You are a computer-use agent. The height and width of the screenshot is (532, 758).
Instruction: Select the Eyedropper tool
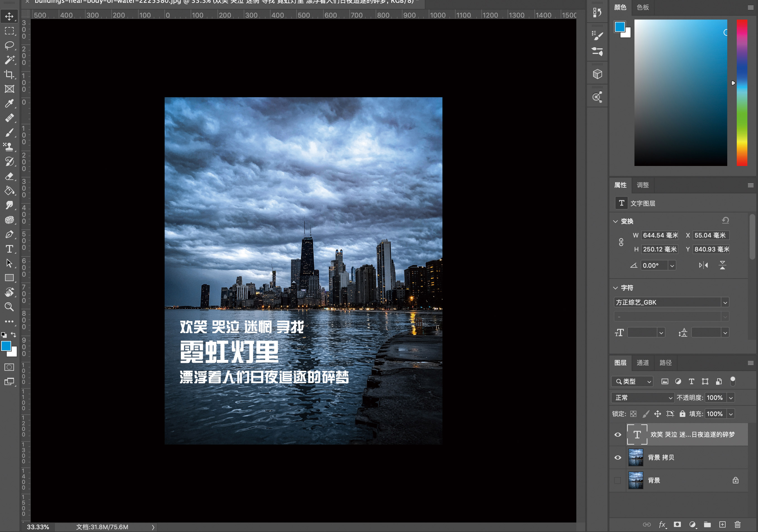tap(9, 103)
